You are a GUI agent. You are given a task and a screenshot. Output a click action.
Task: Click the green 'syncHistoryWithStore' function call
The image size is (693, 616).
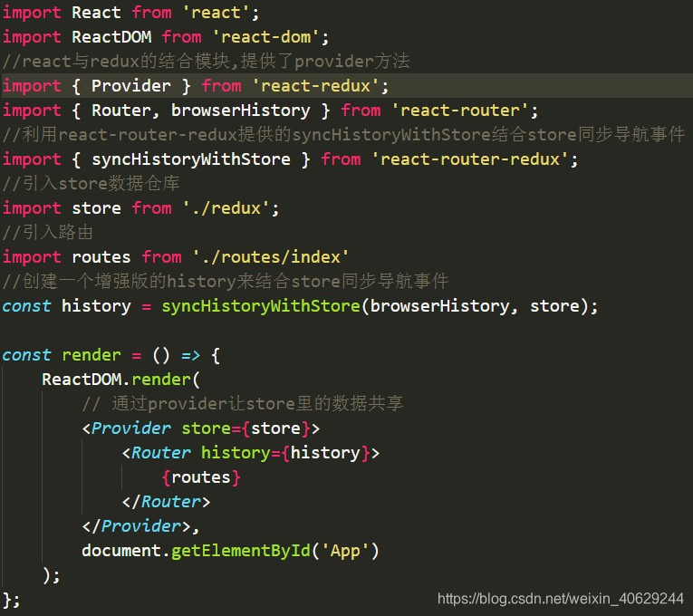(x=261, y=306)
